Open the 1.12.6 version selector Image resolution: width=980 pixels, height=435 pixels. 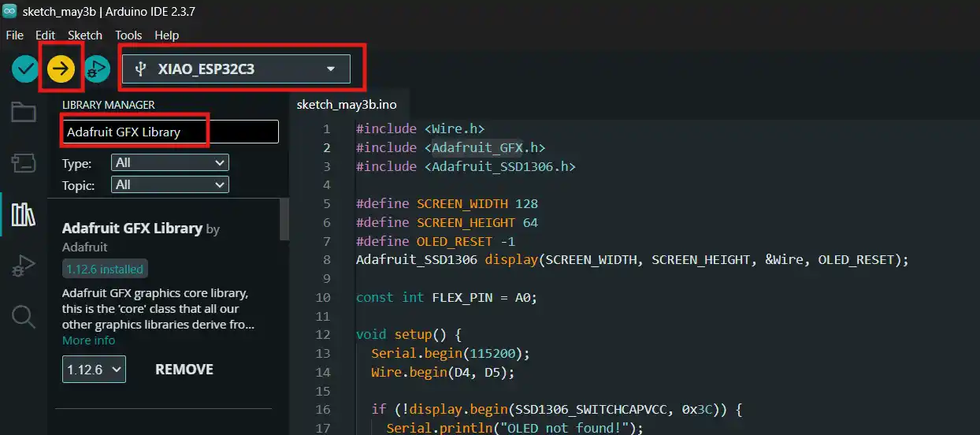[94, 369]
